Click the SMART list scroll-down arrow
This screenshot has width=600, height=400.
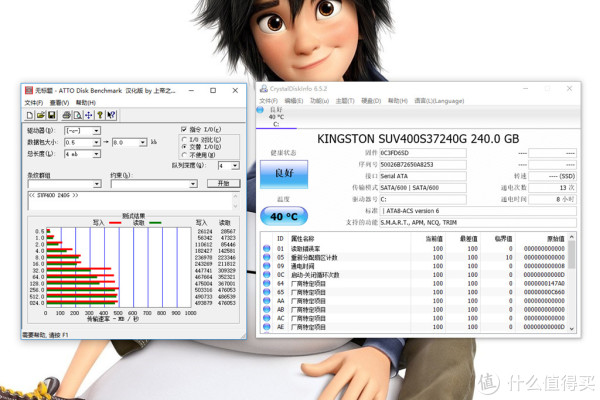click(572, 328)
